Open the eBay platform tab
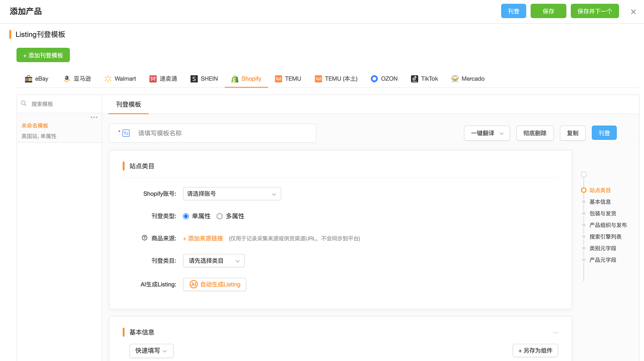644x361 pixels. click(37, 79)
